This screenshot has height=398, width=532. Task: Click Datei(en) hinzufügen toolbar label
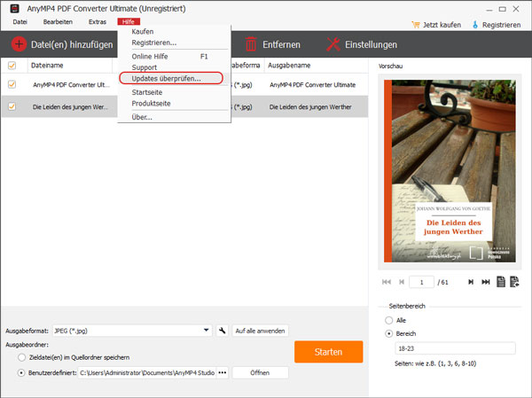72,44
